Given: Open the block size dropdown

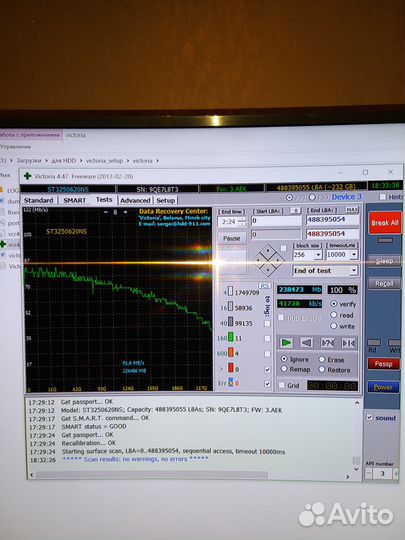Looking at the screenshot, I should pyautogui.click(x=319, y=255).
